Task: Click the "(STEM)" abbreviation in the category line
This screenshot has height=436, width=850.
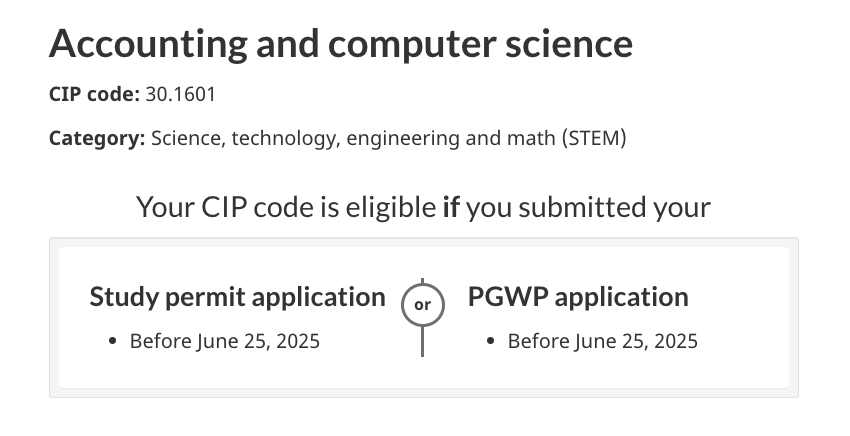Action: pos(594,138)
